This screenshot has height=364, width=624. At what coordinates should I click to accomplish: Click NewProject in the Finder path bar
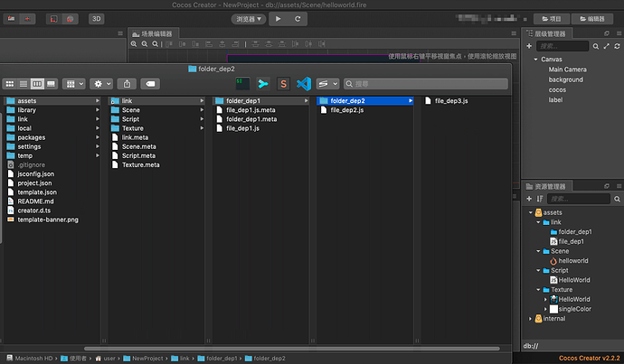pos(143,359)
